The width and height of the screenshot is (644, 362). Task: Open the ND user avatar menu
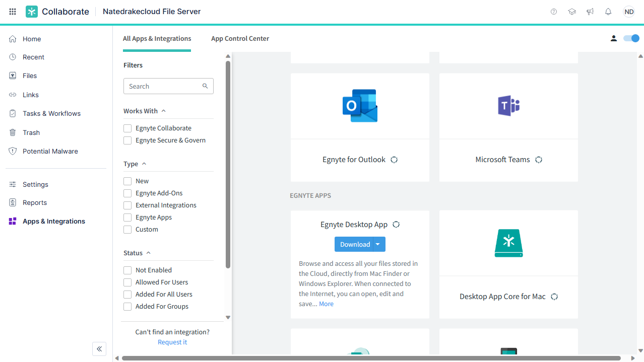click(629, 12)
